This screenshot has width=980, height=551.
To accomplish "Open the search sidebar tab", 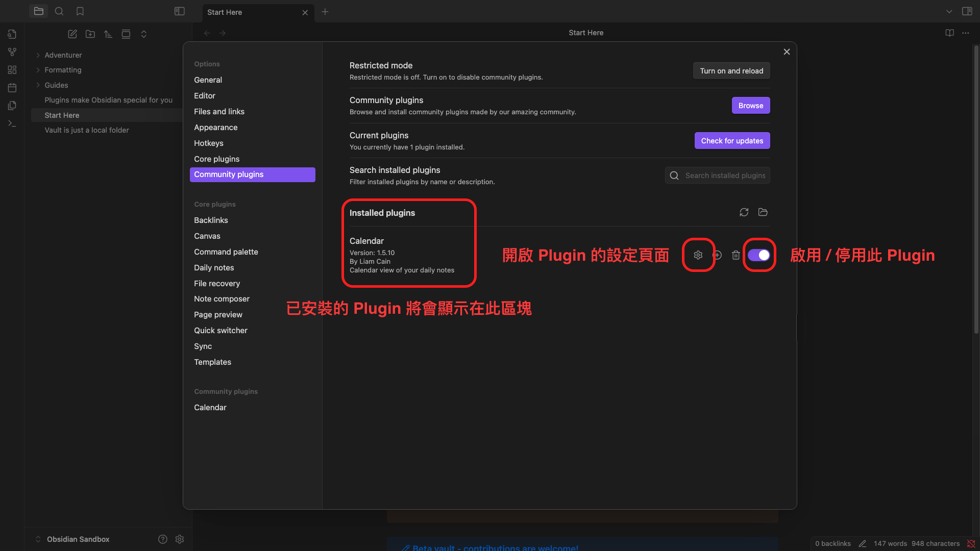I will pyautogui.click(x=59, y=11).
